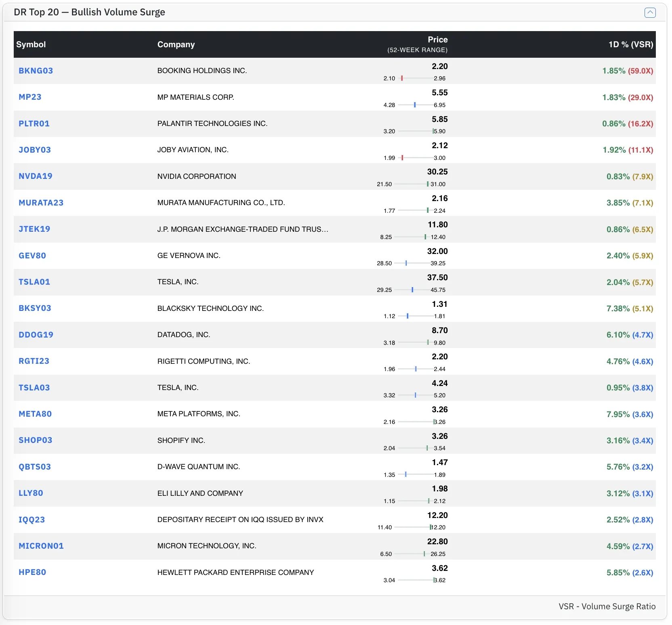
Task: Click the 1.85% (59.0X) value
Action: 628,71
